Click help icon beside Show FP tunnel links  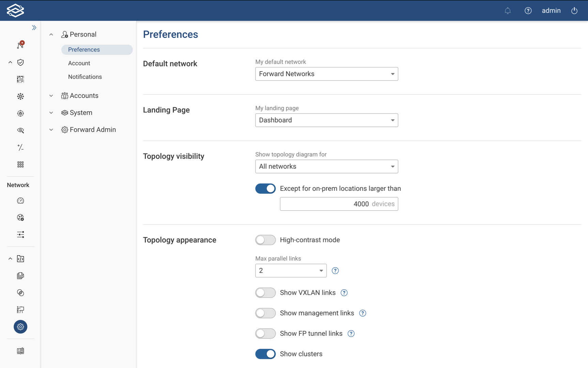pos(351,334)
